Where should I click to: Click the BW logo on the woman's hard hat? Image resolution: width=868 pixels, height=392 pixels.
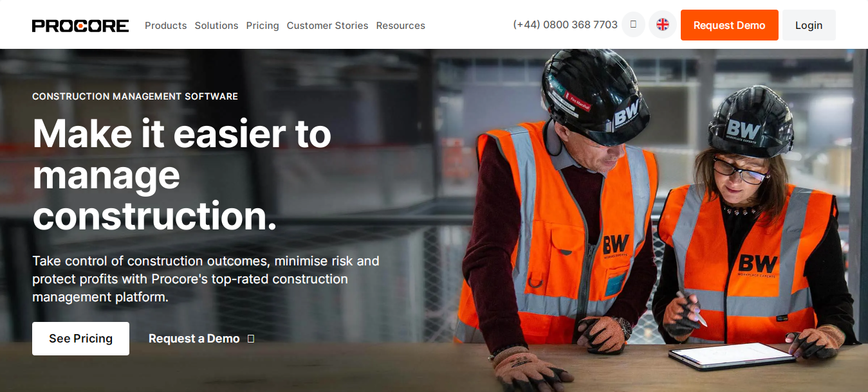(743, 131)
